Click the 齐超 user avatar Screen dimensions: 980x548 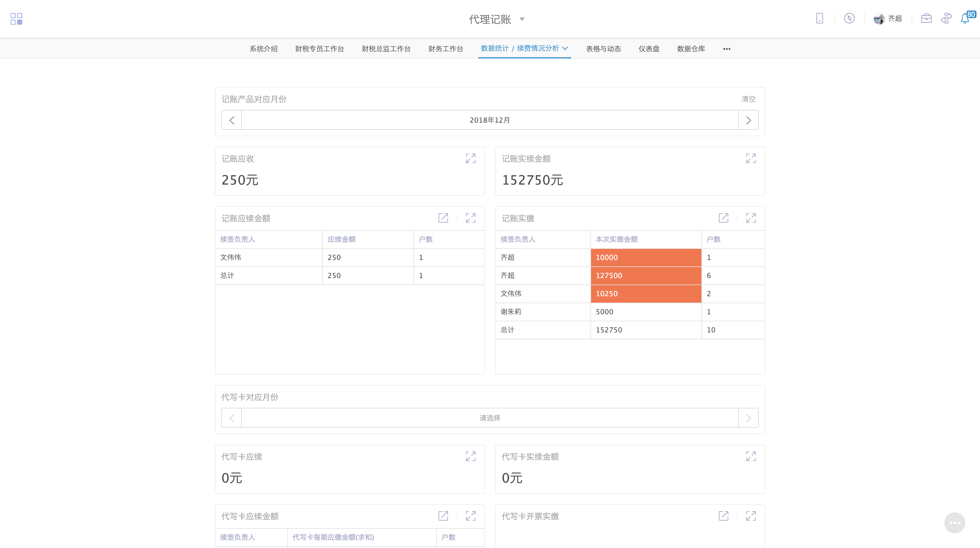[879, 19]
